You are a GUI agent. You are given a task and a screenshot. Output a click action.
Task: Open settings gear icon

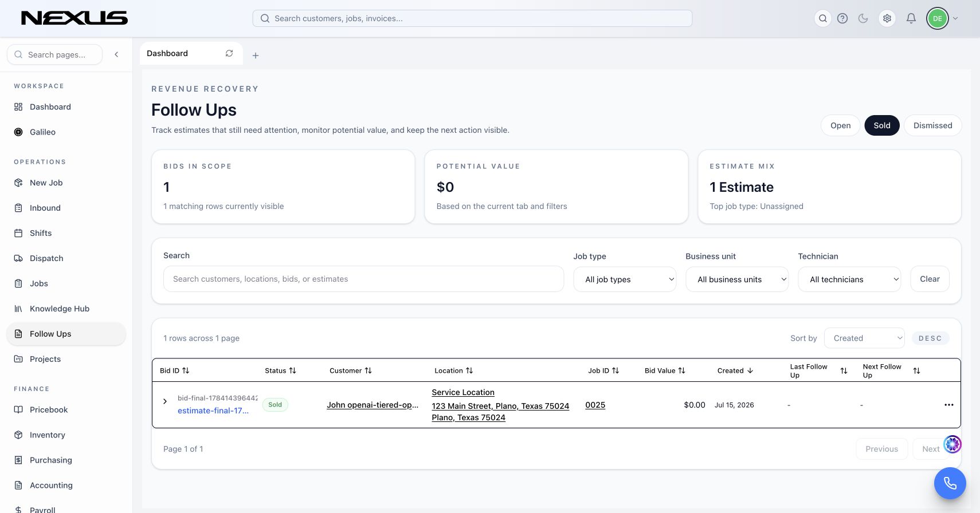[x=887, y=18]
